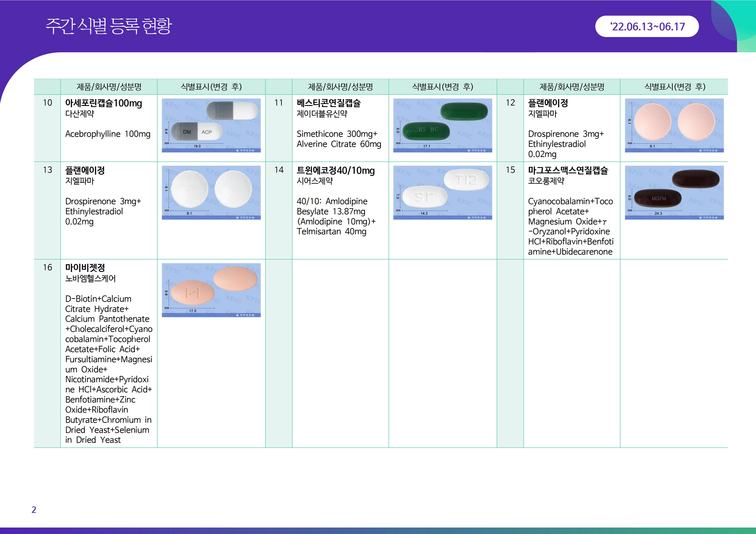Click the first 제품/회사명/성분명 column header
The image size is (756, 534).
(109, 87)
